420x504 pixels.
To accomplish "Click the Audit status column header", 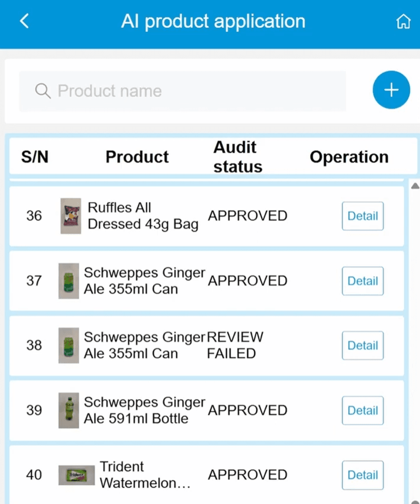I will (x=237, y=157).
